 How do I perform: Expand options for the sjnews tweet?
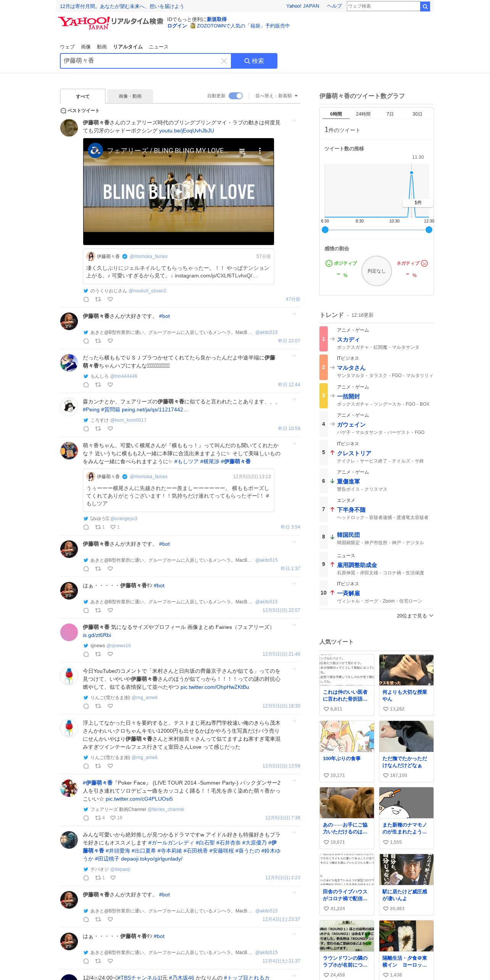[x=294, y=625]
